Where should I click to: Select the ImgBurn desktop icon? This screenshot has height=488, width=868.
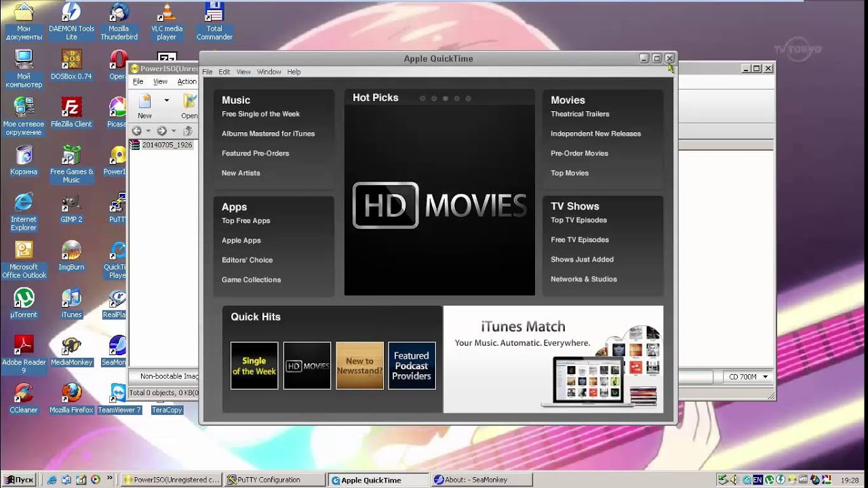[71, 255]
